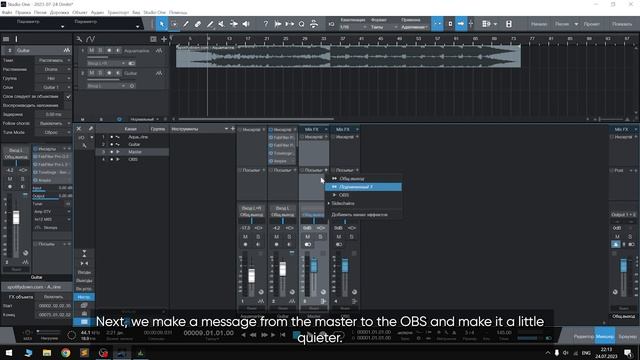Viewport: 640px width, 360px height.
Task: Add send with plus on Master channel
Action: coord(326,170)
